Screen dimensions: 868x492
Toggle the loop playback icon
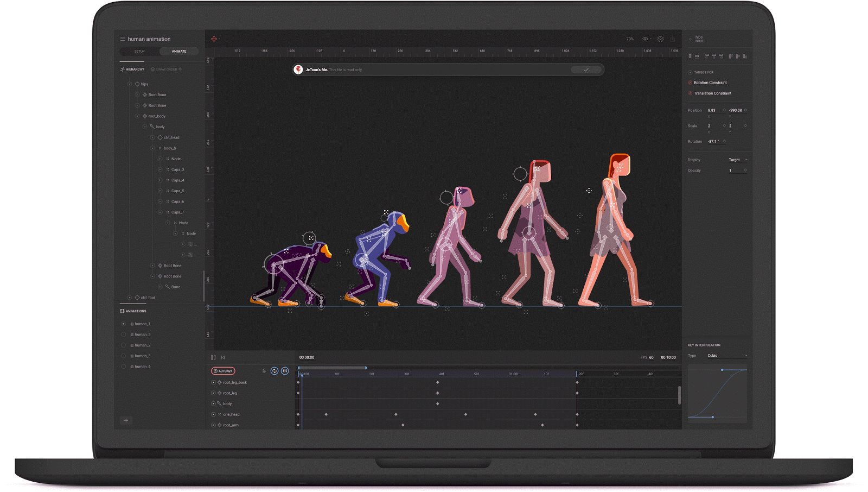coord(275,371)
